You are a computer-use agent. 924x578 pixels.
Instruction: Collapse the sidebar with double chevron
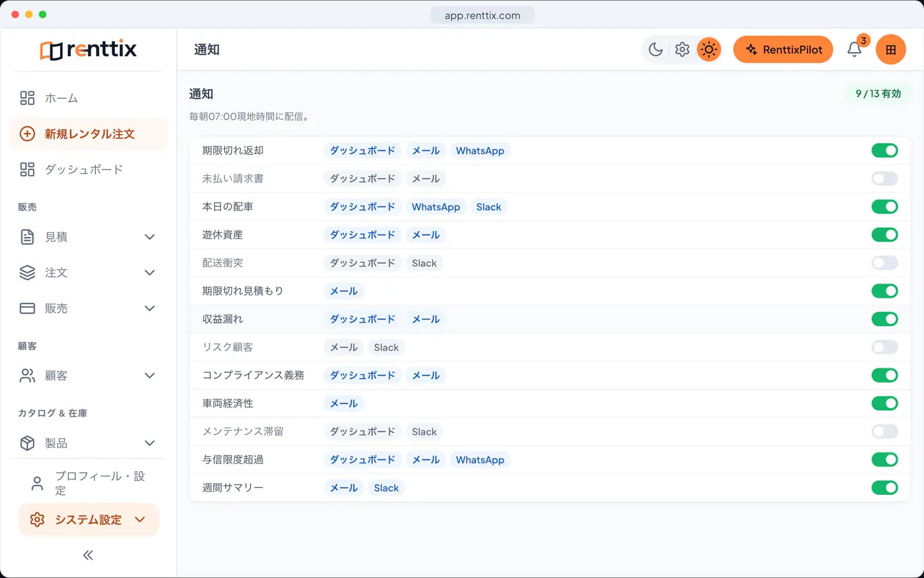click(x=88, y=555)
